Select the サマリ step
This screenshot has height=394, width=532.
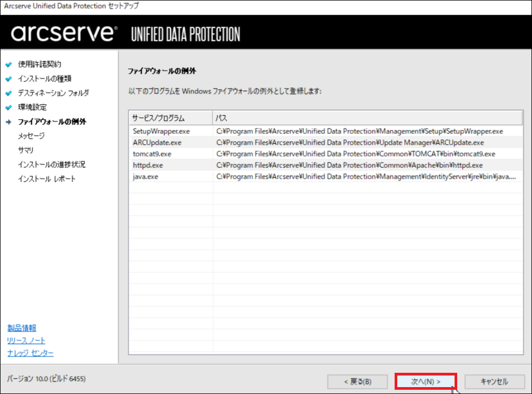(25, 150)
